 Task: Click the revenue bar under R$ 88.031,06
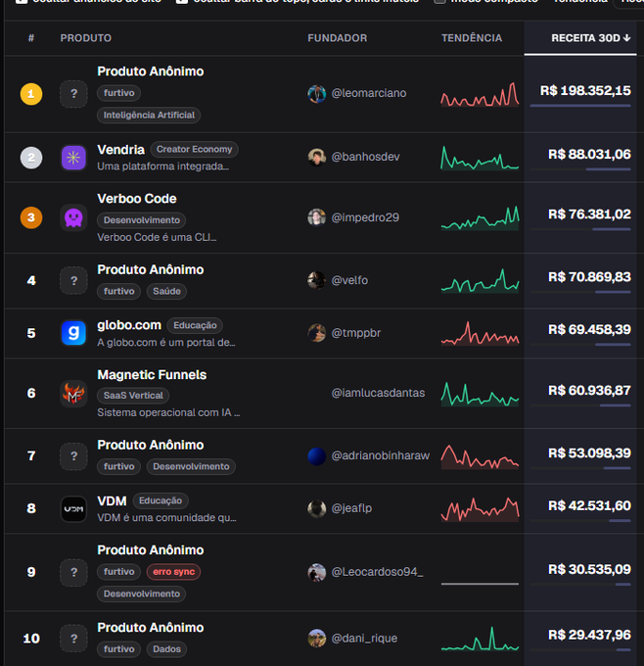pyautogui.click(x=580, y=169)
